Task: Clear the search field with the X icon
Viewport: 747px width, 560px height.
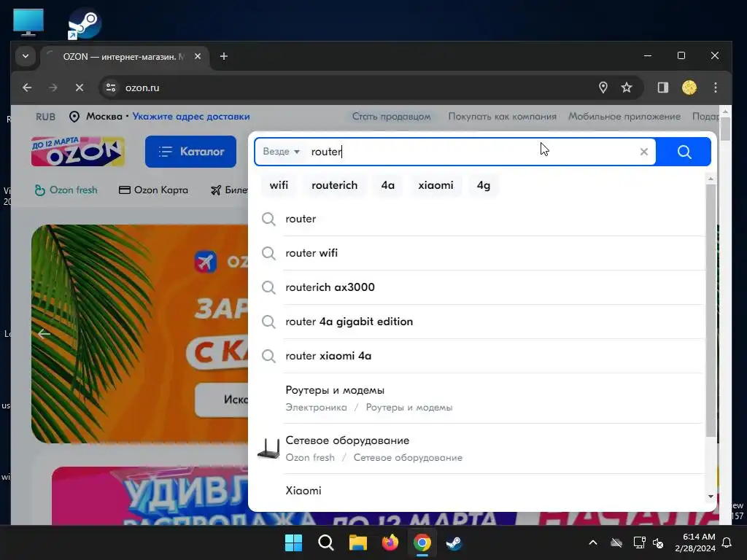Action: (643, 152)
